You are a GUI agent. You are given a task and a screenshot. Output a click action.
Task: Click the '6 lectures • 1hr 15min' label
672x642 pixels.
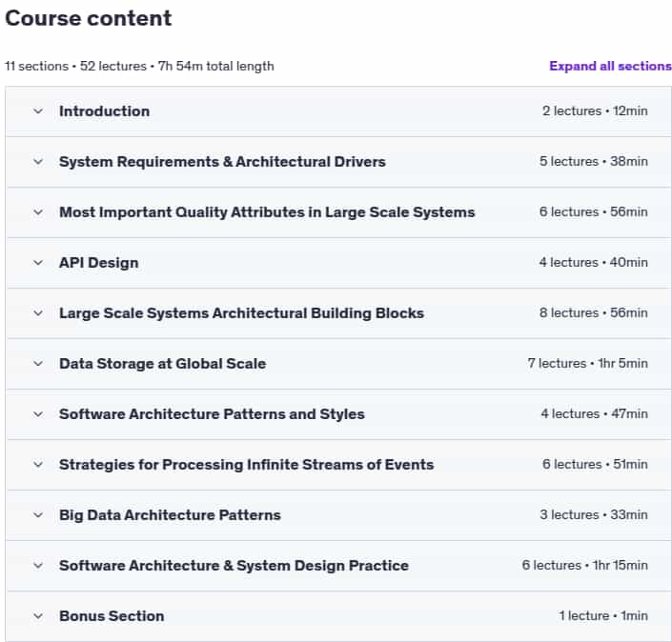(x=585, y=565)
